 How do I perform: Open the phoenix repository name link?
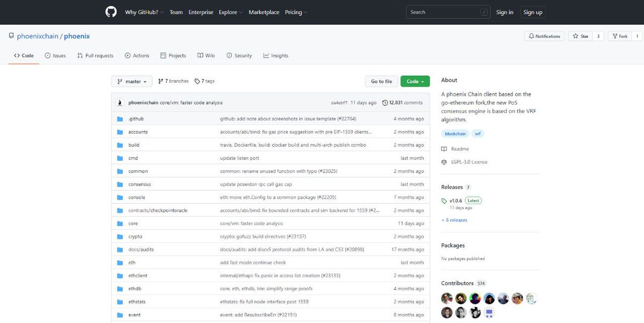(x=77, y=36)
